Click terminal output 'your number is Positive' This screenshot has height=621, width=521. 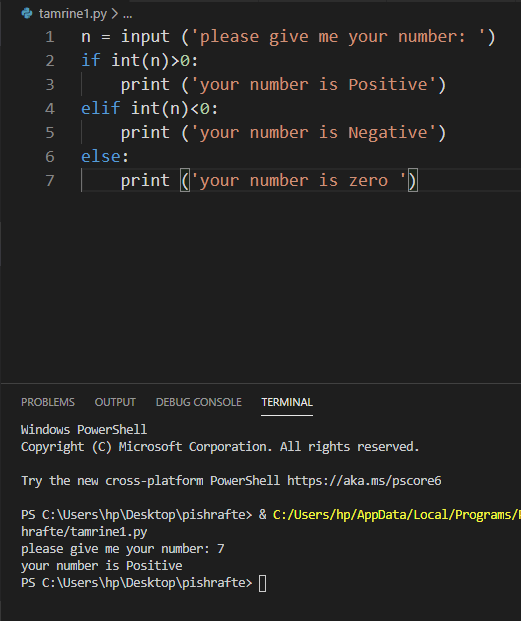click(102, 566)
